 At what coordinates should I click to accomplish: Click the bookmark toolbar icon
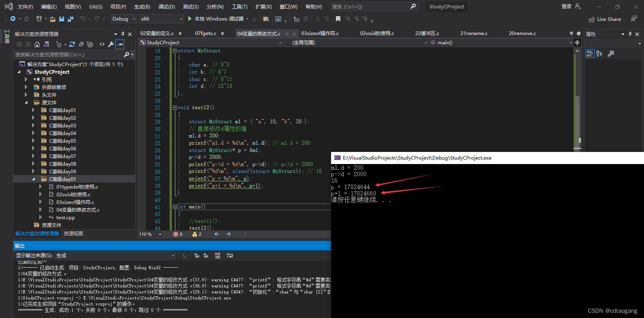[338, 19]
